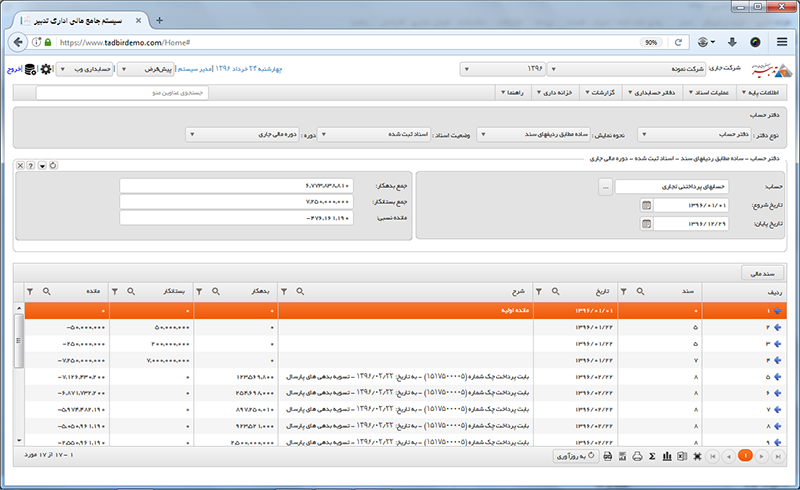Open the bar chart icon in the footer

pyautogui.click(x=666, y=456)
